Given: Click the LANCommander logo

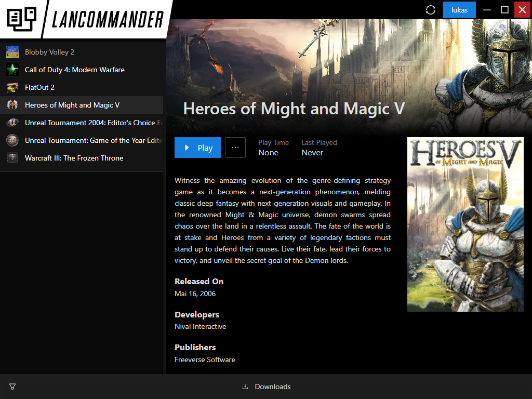Looking at the screenshot, I should tap(86, 19).
